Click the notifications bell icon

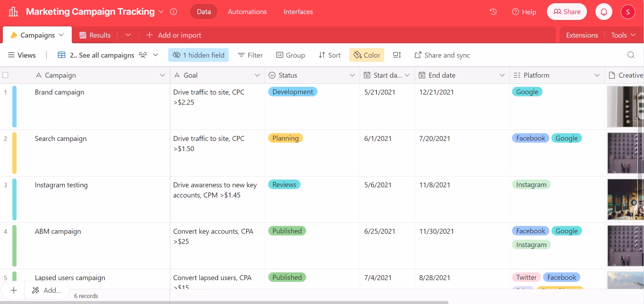(604, 12)
